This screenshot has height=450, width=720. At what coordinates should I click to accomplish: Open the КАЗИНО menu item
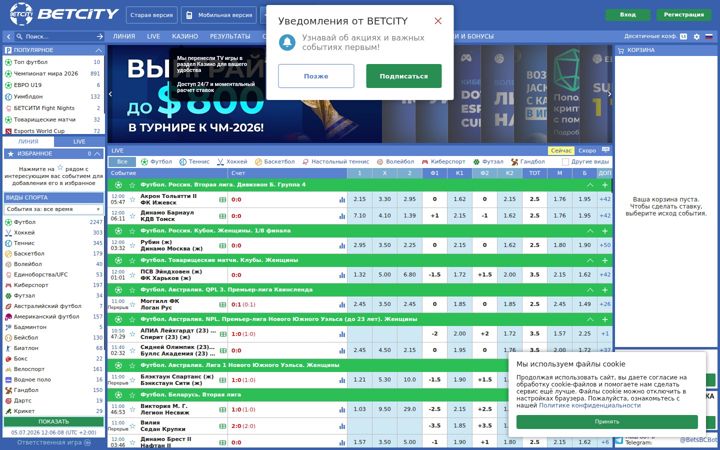point(185,36)
